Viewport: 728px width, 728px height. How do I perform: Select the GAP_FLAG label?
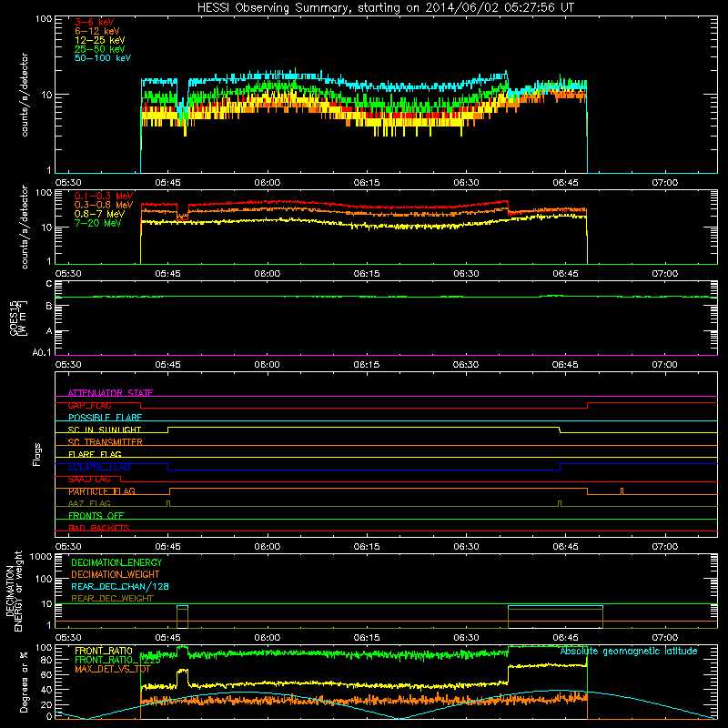89,405
